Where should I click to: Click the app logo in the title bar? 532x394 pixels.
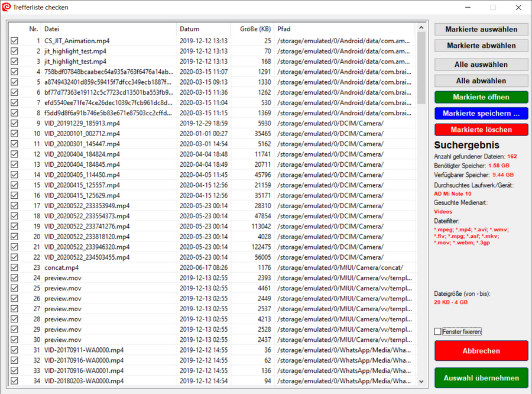(x=7, y=7)
